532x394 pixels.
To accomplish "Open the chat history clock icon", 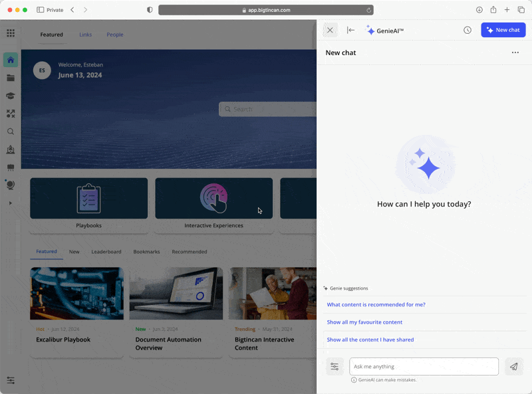I will [467, 30].
